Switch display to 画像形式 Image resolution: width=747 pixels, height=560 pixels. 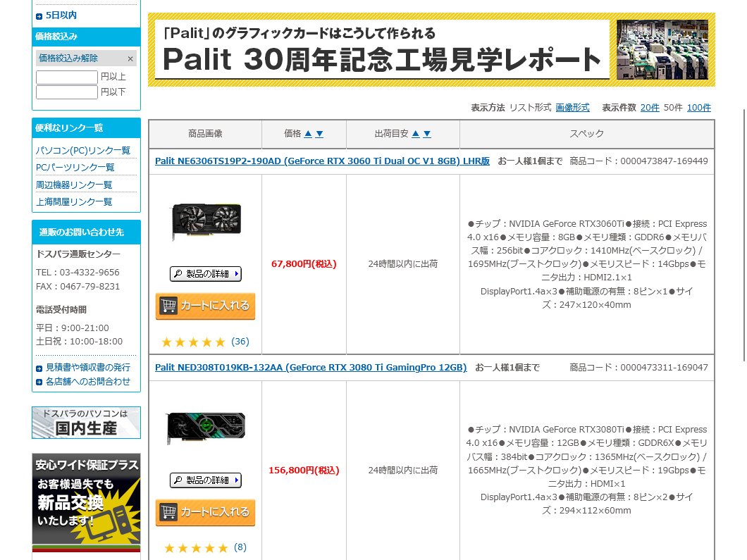point(572,108)
